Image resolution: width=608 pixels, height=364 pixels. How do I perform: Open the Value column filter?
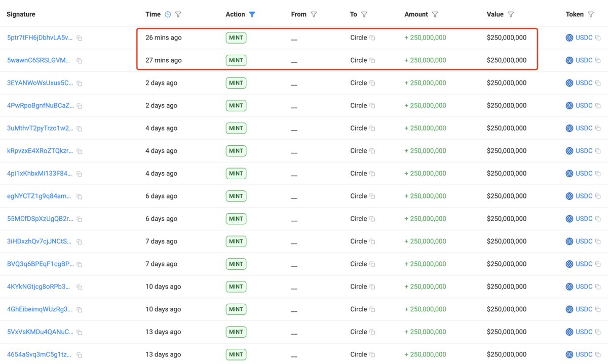click(x=511, y=15)
